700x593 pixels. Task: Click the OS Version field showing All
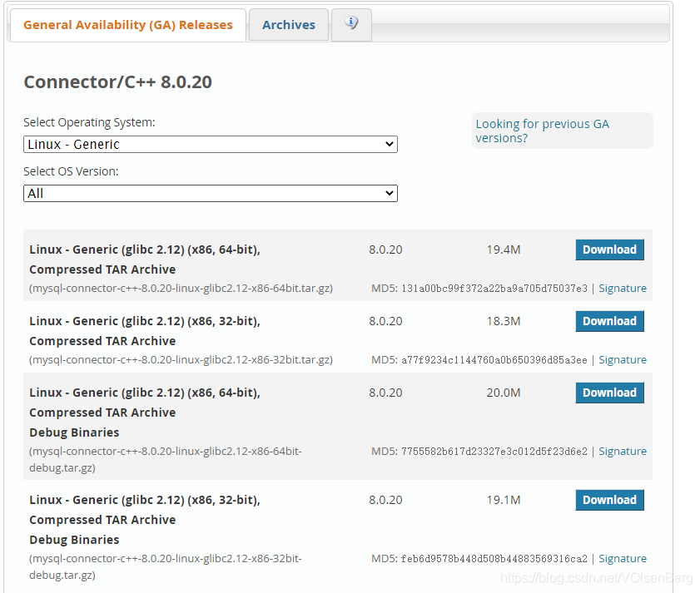pos(208,192)
